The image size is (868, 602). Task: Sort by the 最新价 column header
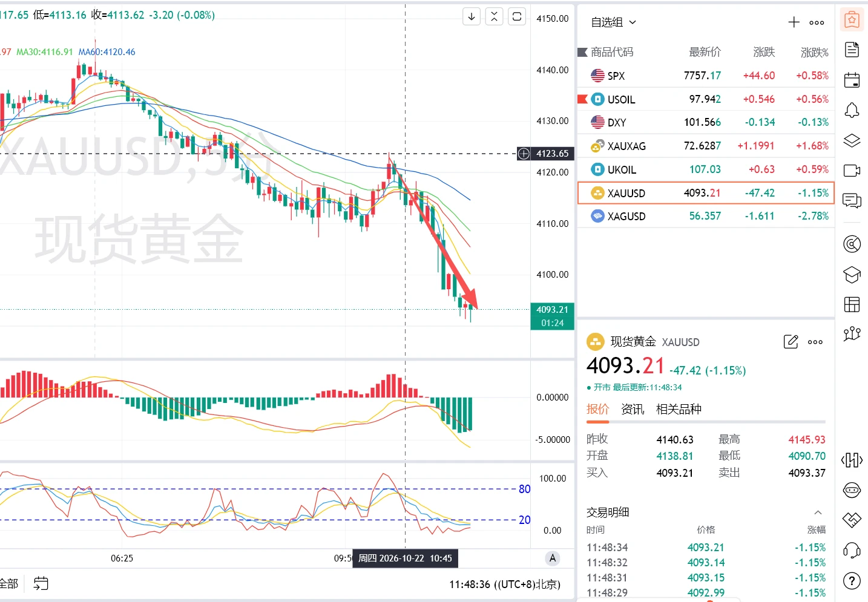coord(705,52)
